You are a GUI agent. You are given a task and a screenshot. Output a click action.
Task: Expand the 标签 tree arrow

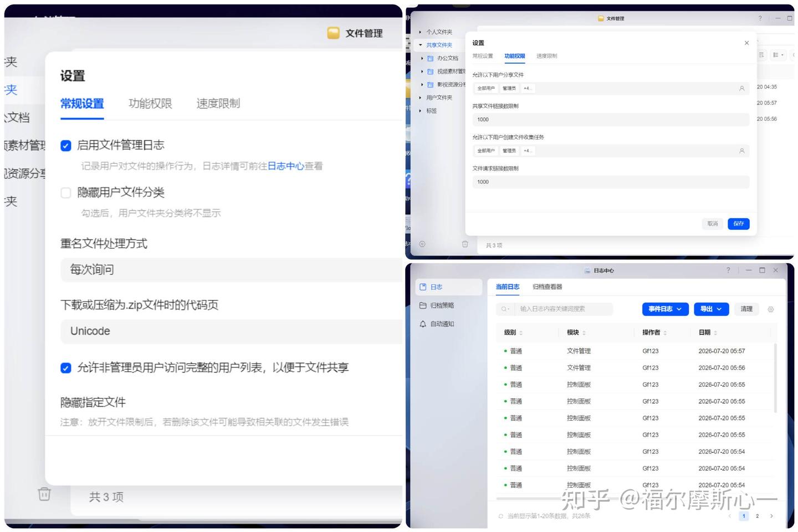(x=421, y=111)
